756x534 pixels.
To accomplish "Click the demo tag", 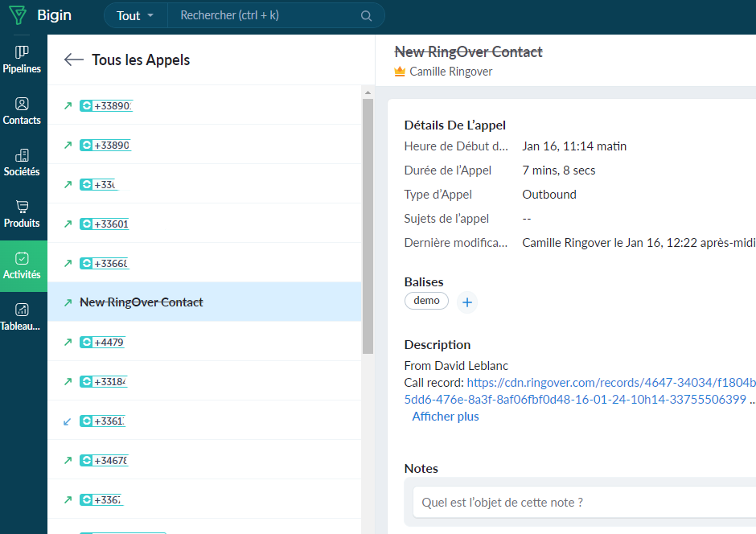I will click(x=426, y=301).
